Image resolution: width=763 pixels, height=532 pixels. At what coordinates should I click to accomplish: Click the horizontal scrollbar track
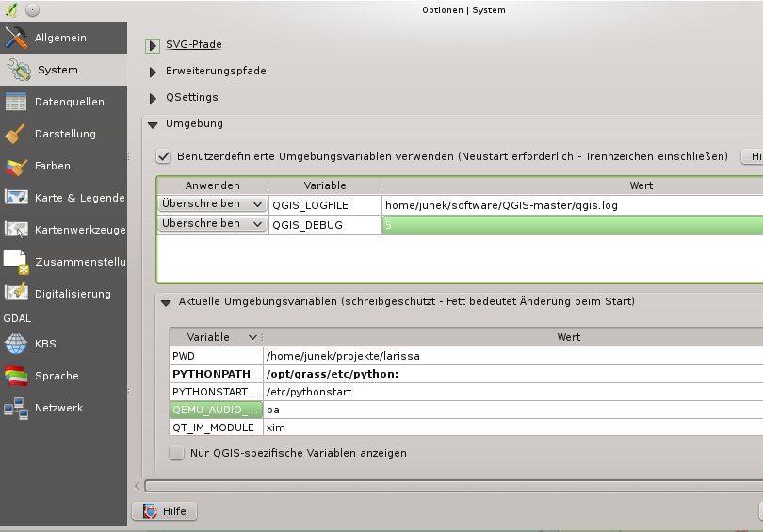pos(453,486)
